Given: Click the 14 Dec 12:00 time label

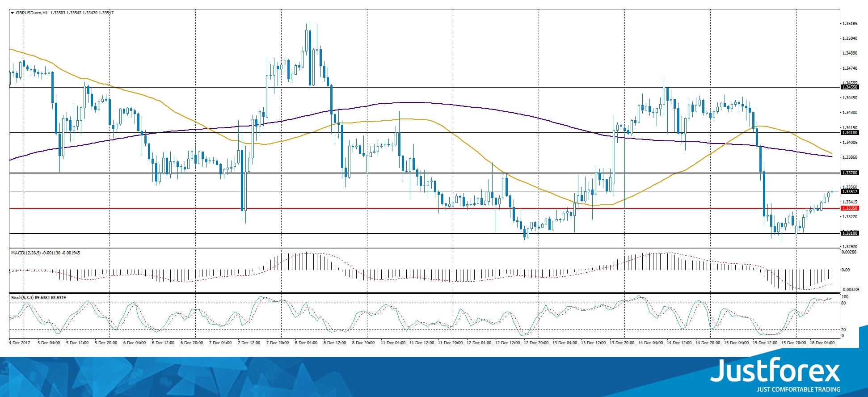Looking at the screenshot, I should (679, 343).
